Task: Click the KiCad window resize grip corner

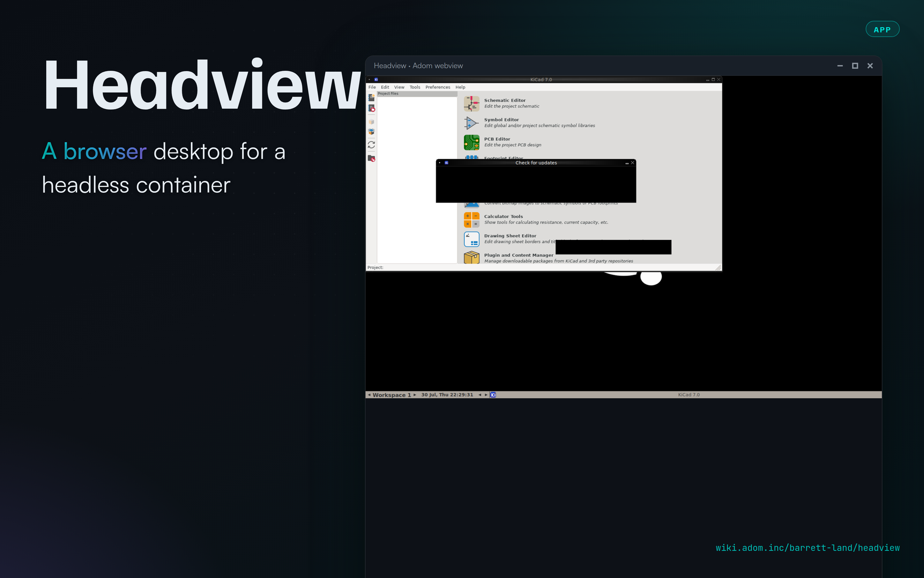Action: pyautogui.click(x=718, y=268)
